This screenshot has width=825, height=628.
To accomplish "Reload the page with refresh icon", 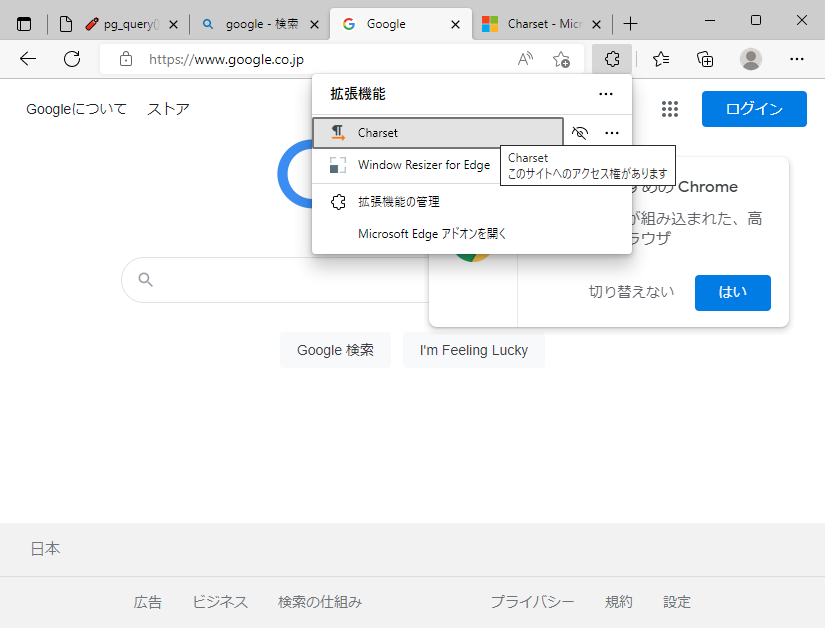I will 72,59.
